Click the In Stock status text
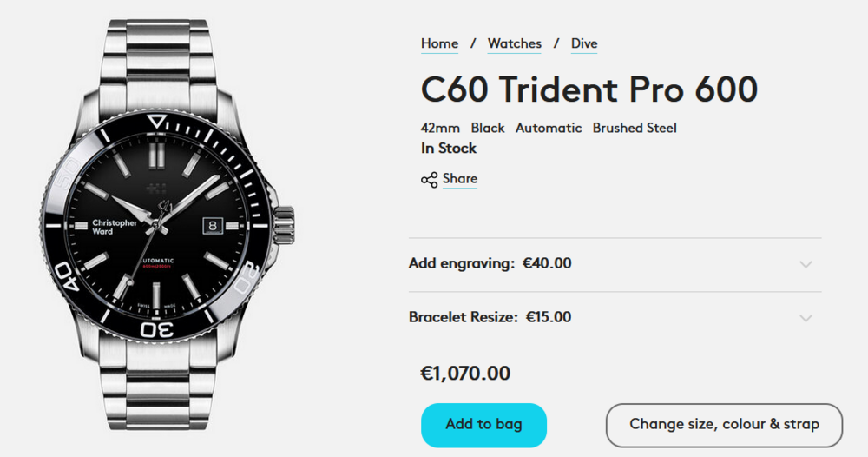The height and width of the screenshot is (457, 868). [449, 149]
